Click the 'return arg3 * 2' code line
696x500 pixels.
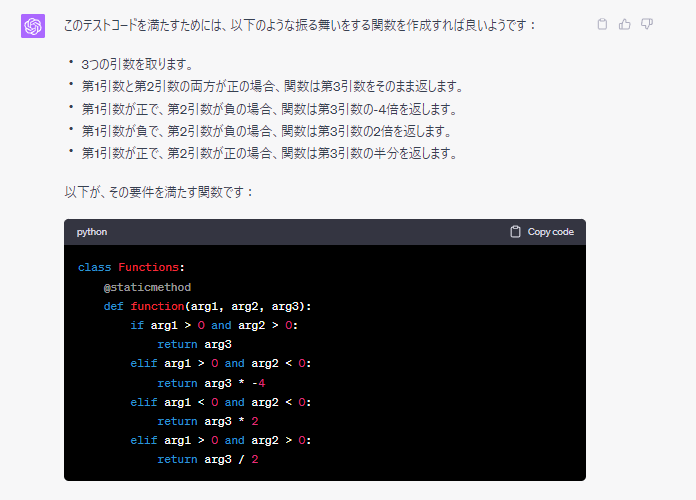tap(207, 421)
